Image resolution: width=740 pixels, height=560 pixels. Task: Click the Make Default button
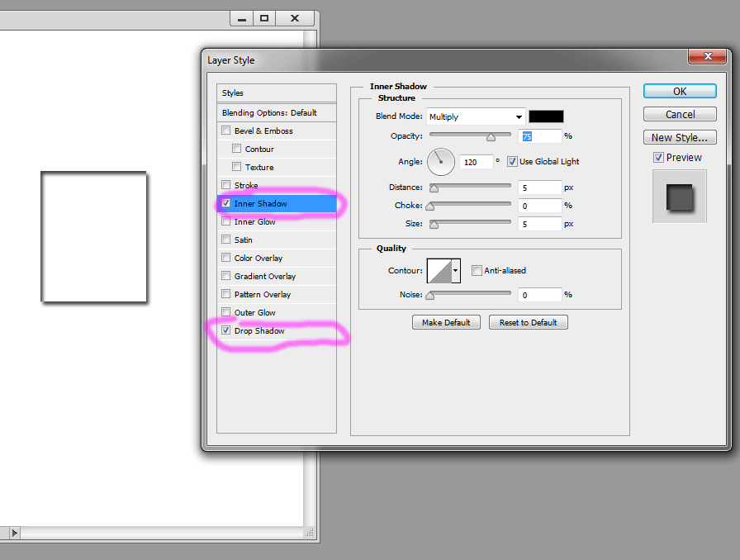click(446, 322)
